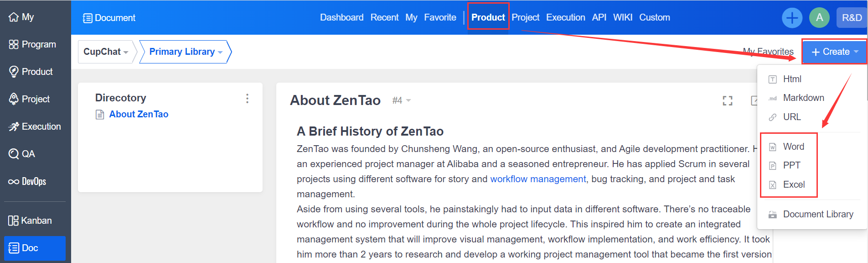The width and height of the screenshot is (868, 263).
Task: Click the fullscreen icon beside document title
Action: point(728,101)
